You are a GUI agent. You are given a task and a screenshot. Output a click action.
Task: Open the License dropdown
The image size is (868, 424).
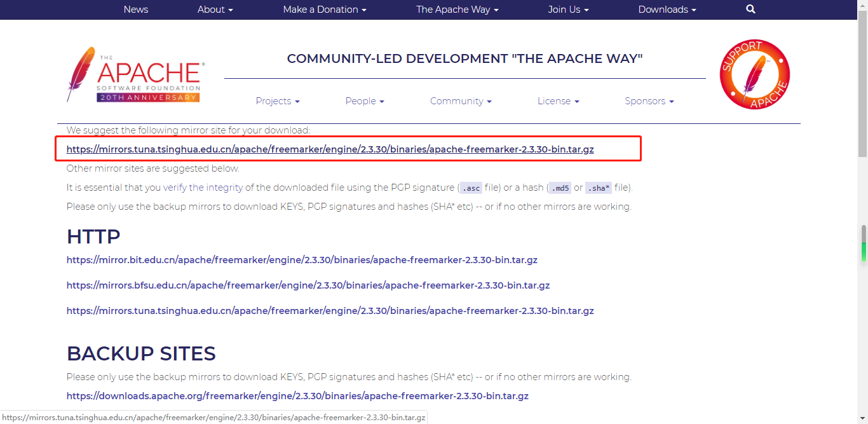pos(559,101)
